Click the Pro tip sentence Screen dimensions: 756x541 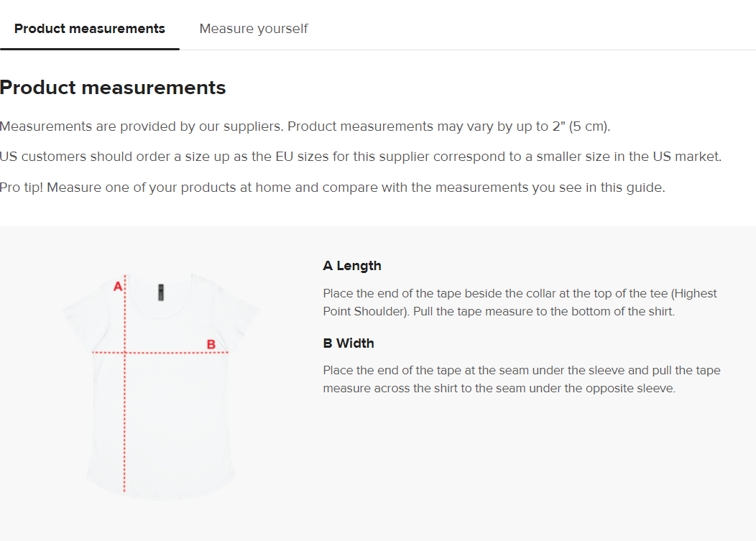point(332,188)
